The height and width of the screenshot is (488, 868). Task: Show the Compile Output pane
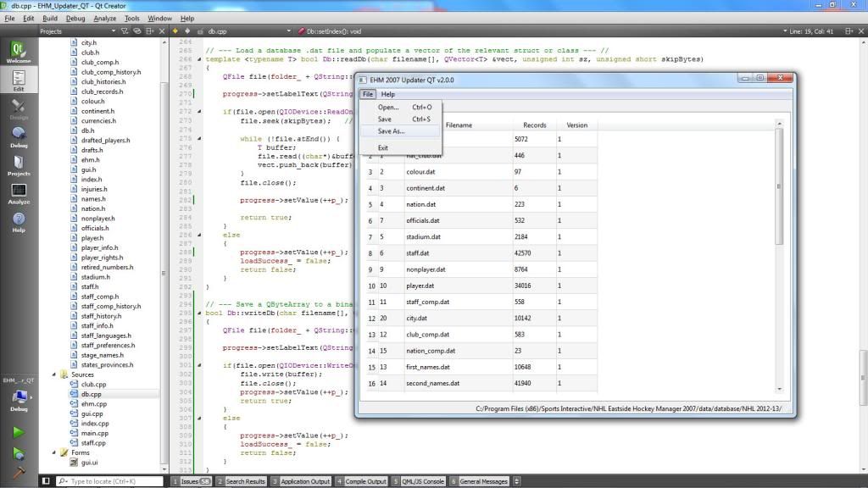point(361,481)
